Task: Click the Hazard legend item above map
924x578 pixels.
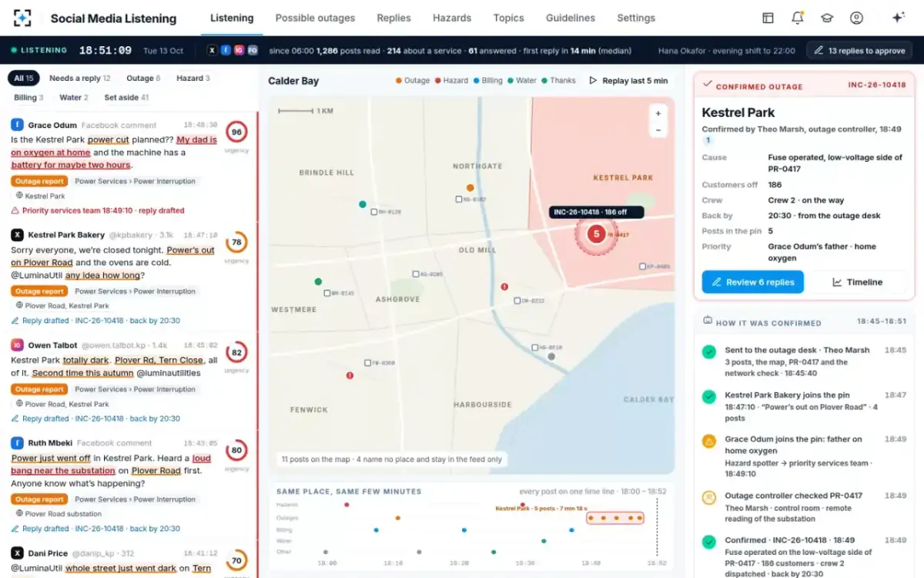Action: [x=451, y=81]
